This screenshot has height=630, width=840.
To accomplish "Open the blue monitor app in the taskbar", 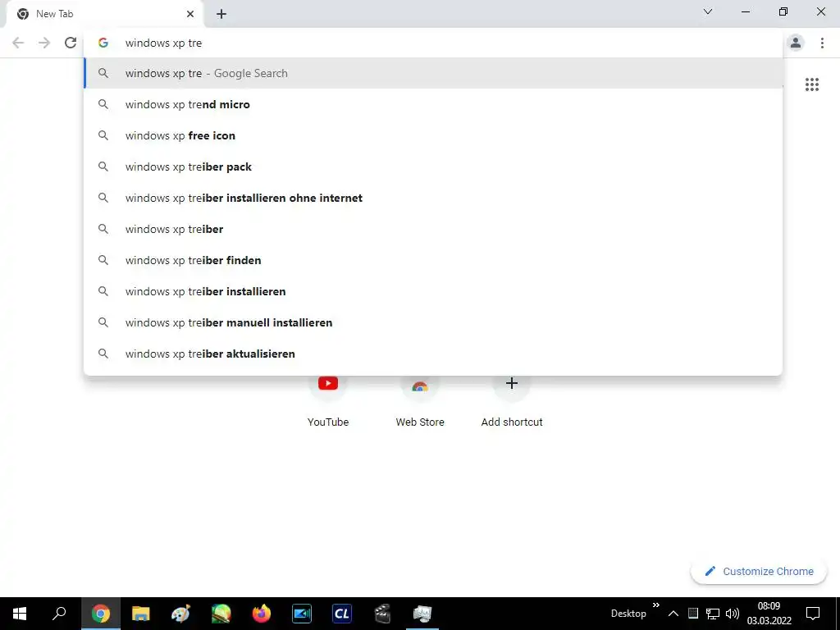I will (x=302, y=614).
